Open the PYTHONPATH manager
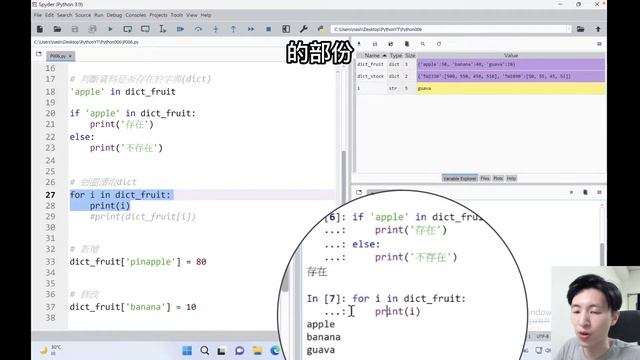The image size is (640, 360). click(321, 29)
